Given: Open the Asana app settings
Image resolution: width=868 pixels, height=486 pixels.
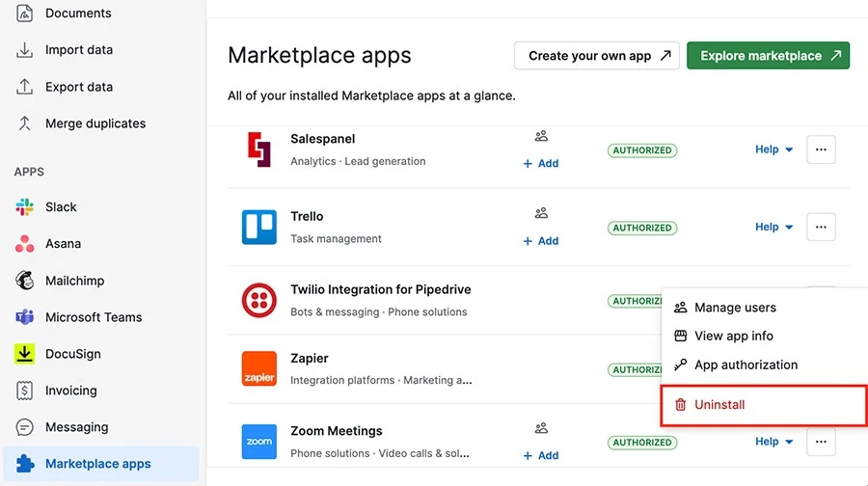Looking at the screenshot, I should [48, 244].
